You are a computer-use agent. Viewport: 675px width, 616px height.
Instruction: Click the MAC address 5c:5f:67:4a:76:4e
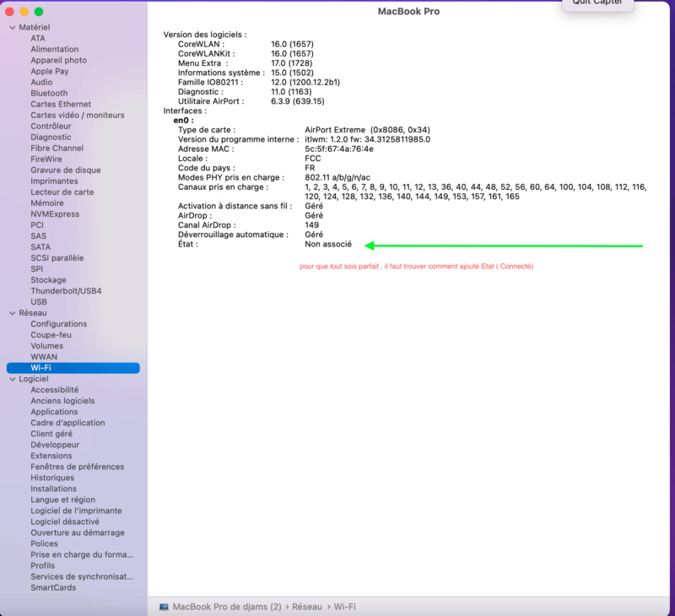[x=339, y=149]
